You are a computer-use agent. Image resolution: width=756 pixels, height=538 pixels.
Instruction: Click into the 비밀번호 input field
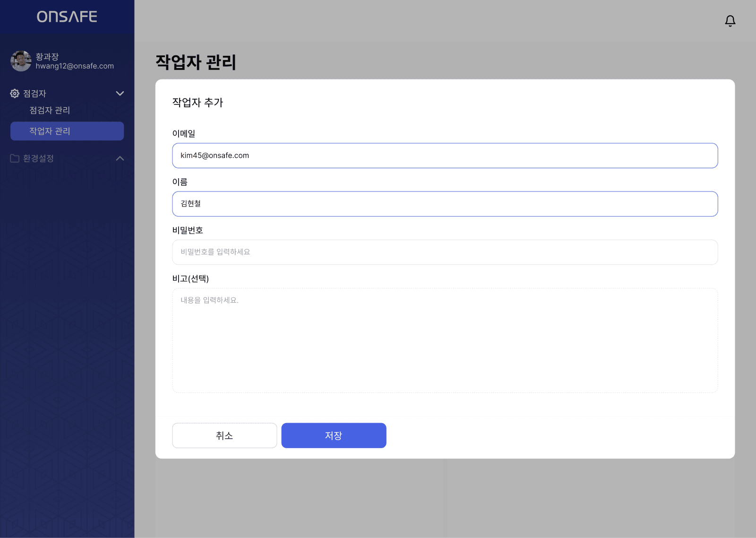click(445, 252)
